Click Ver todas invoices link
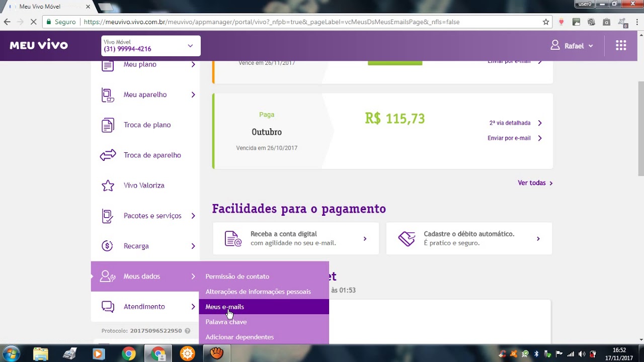 (x=535, y=183)
